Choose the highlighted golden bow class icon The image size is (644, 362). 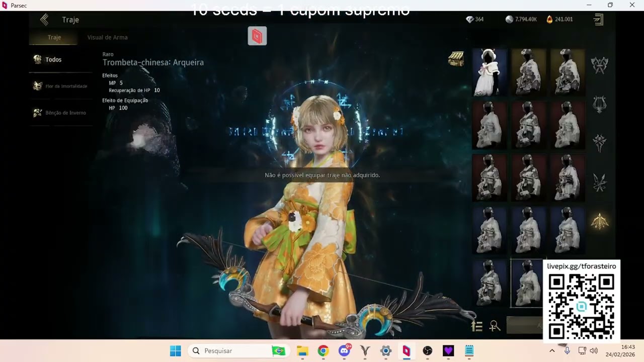click(x=599, y=221)
